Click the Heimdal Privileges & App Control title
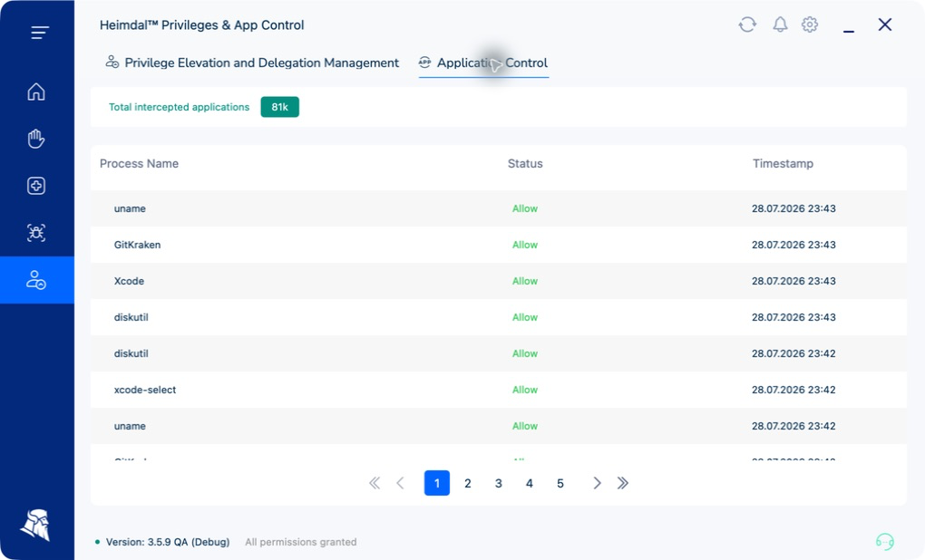The width and height of the screenshot is (925, 560). tap(201, 24)
